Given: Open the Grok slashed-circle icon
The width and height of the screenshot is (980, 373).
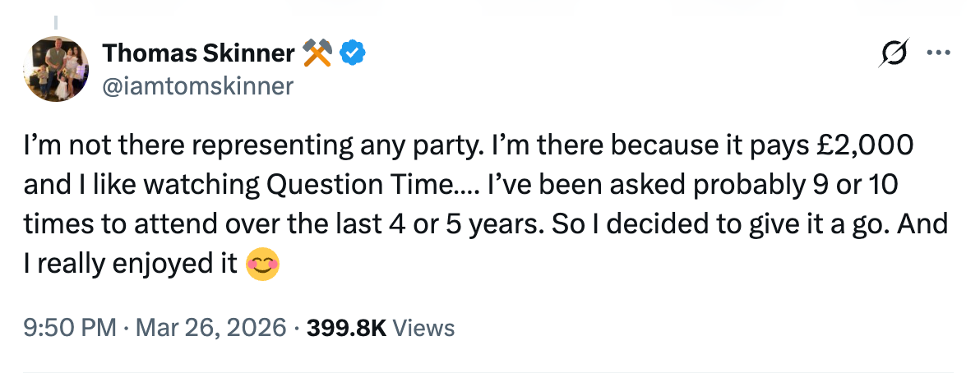Looking at the screenshot, I should coord(893,53).
